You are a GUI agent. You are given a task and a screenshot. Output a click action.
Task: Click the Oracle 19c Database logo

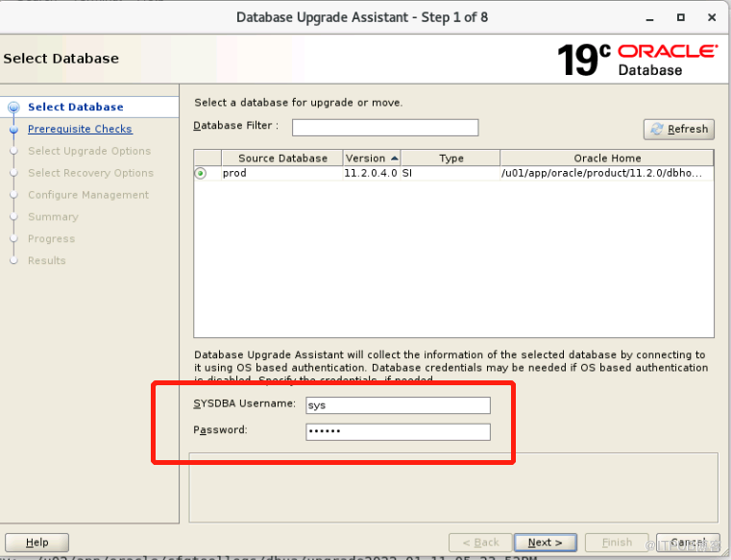(x=638, y=60)
